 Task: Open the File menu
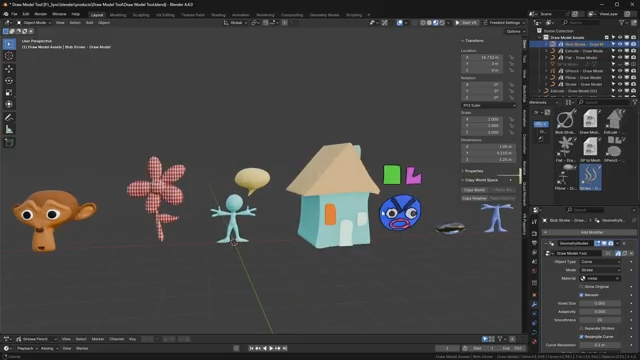point(14,14)
